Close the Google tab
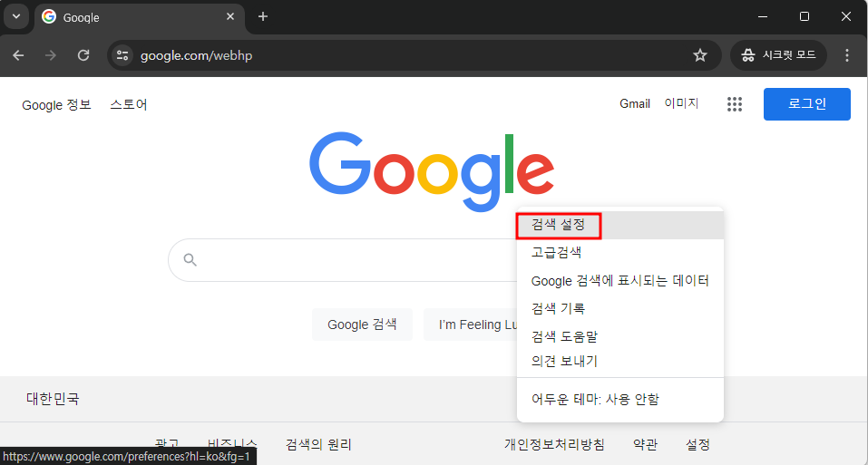The image size is (868, 465). [230, 16]
